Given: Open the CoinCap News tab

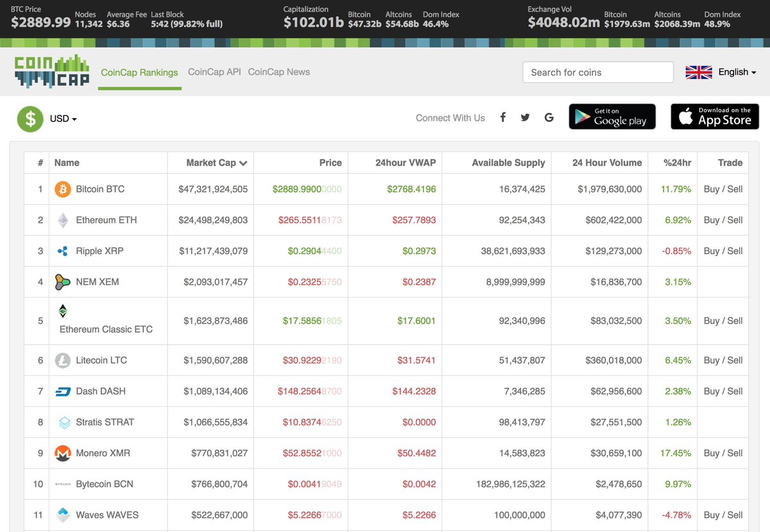Looking at the screenshot, I should pyautogui.click(x=279, y=72).
